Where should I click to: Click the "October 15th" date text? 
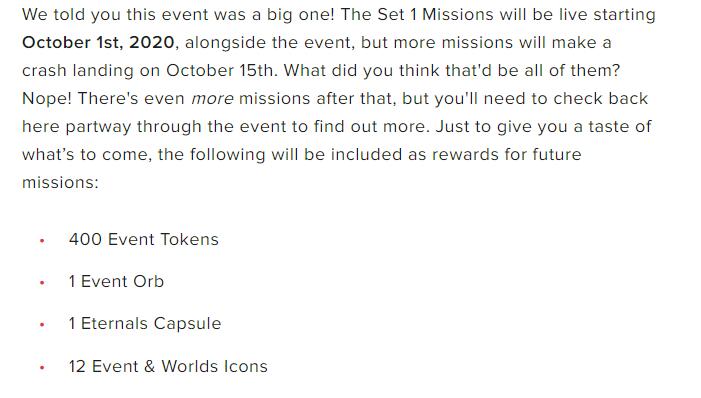point(220,70)
